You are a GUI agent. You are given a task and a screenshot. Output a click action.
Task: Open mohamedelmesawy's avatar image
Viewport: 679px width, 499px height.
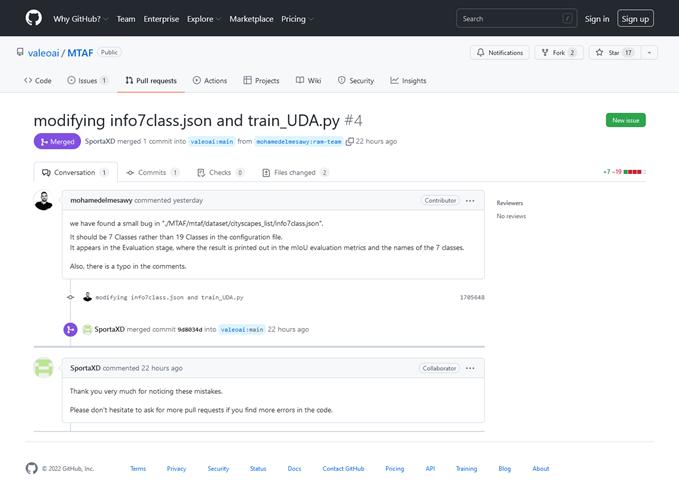coord(44,201)
